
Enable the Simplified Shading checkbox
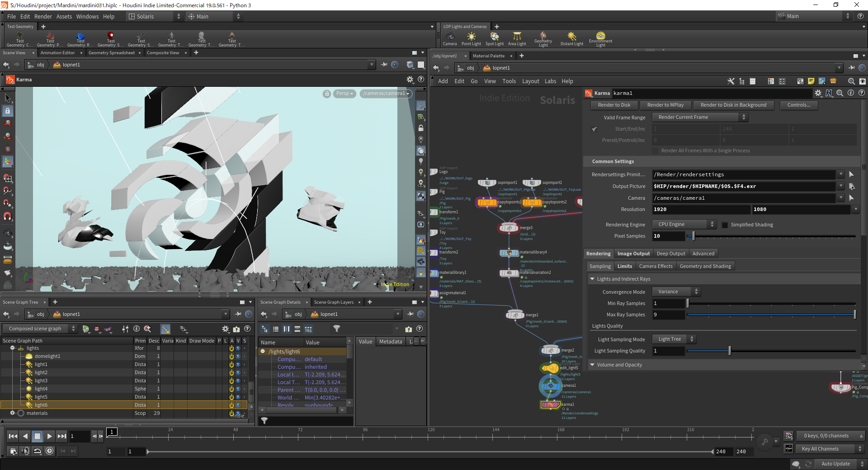[x=725, y=225]
